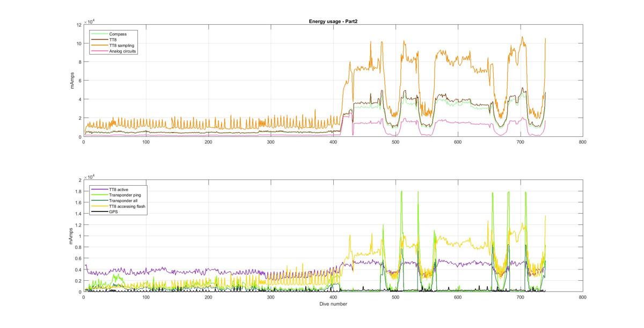Image resolution: width=644 pixels, height=328 pixels.
Task: Click x-axis tick "200" under the bottom plot
Action: [x=208, y=297]
